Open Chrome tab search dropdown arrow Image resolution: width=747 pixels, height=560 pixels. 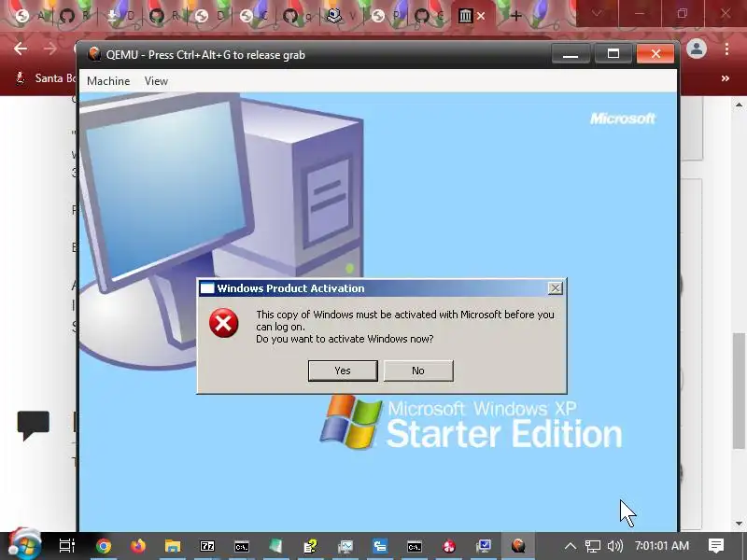597,14
